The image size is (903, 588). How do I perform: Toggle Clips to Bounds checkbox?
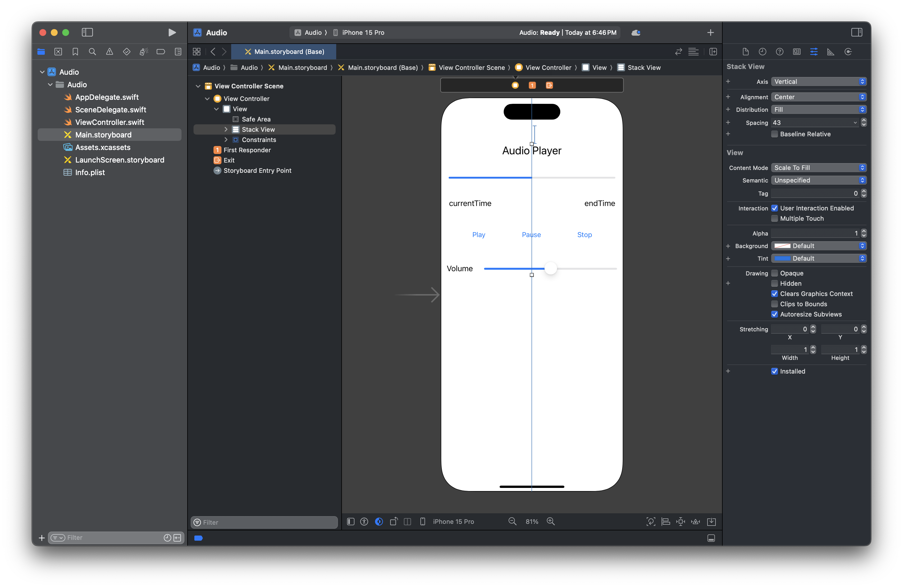[774, 304]
